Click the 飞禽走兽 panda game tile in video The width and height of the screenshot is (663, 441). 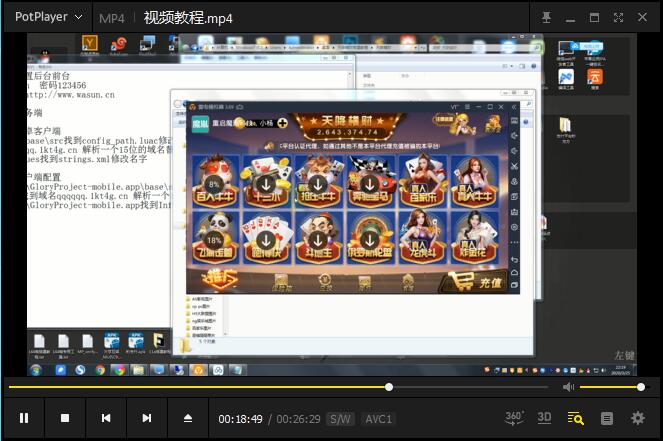coord(215,238)
